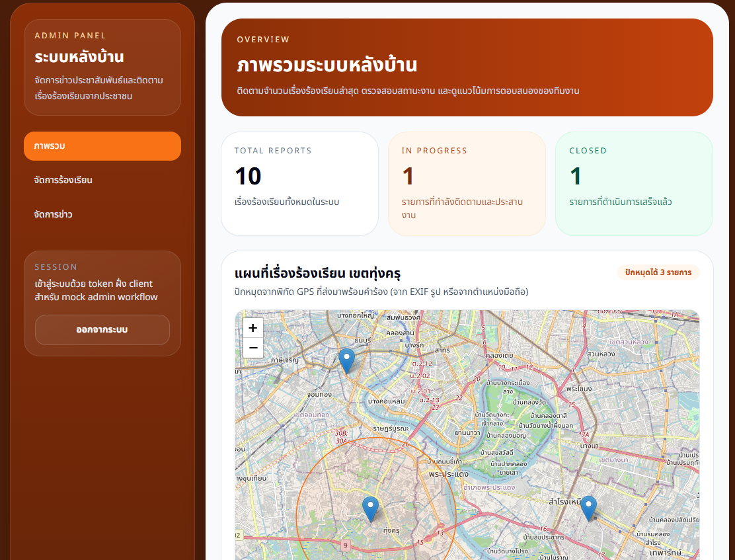Viewport: 735px width, 560px height.
Task: Select the map pin above ทุ่งครุ
Action: tap(370, 509)
